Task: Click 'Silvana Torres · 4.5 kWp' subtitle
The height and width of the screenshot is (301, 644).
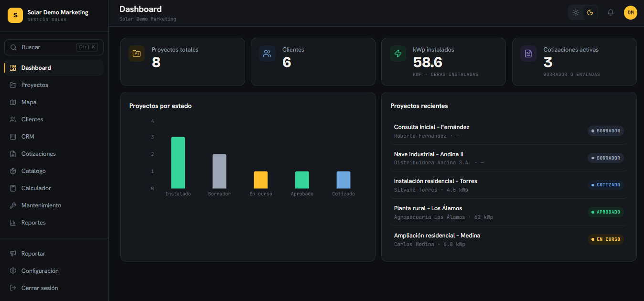Action: 431,190
